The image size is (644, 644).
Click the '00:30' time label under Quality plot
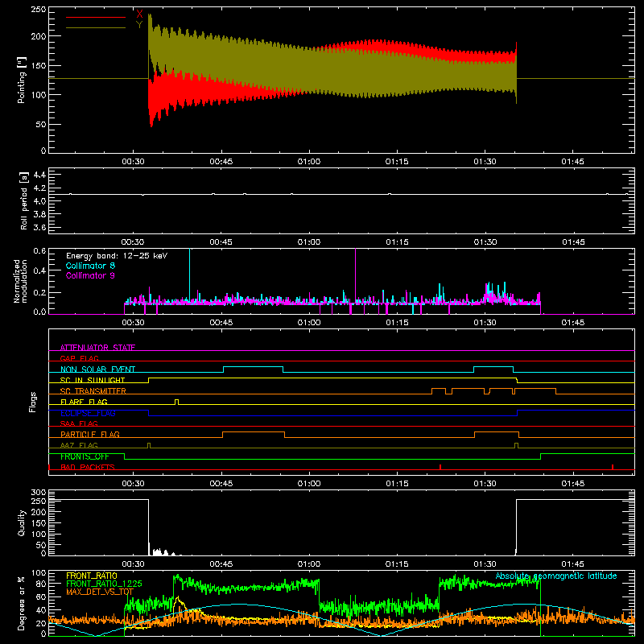point(133,564)
